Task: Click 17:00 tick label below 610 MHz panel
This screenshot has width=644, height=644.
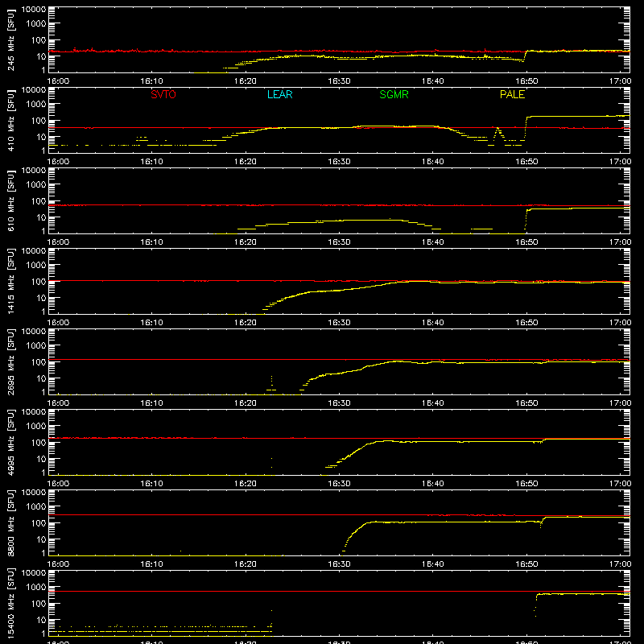Action: pyautogui.click(x=620, y=242)
